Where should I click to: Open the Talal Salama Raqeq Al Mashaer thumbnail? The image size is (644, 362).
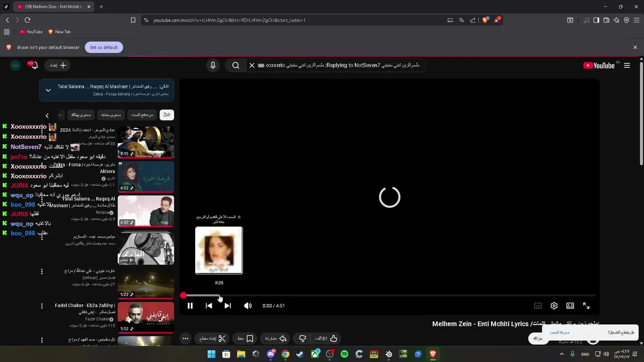tap(146, 211)
